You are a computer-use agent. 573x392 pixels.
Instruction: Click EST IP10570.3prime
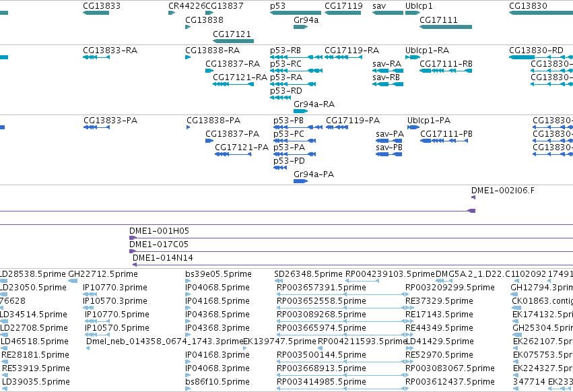115,301
